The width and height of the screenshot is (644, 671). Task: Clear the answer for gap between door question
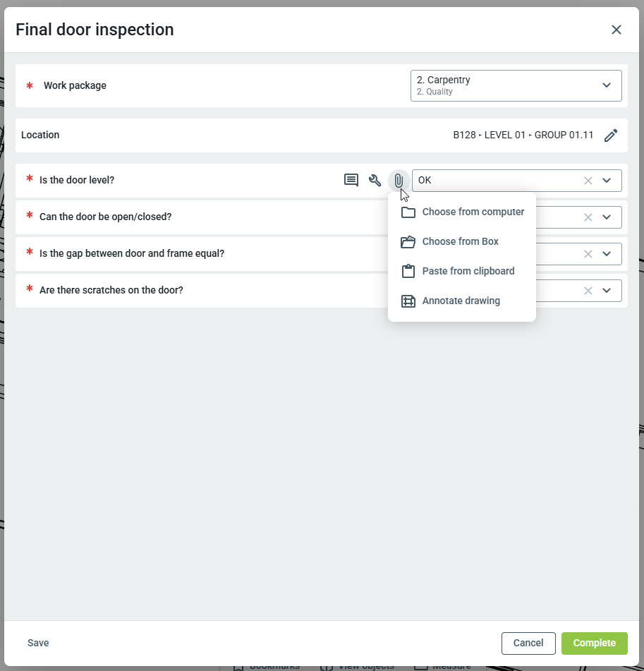click(588, 254)
